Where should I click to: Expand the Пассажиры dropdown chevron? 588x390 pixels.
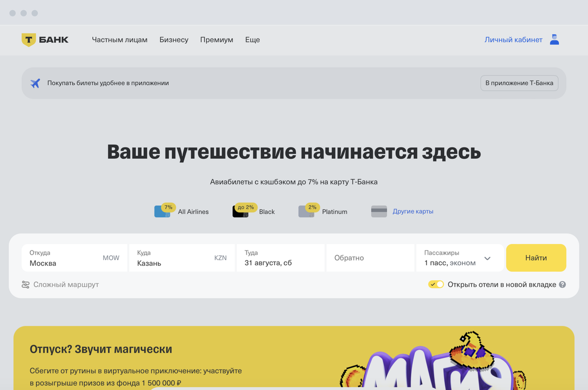pos(487,258)
